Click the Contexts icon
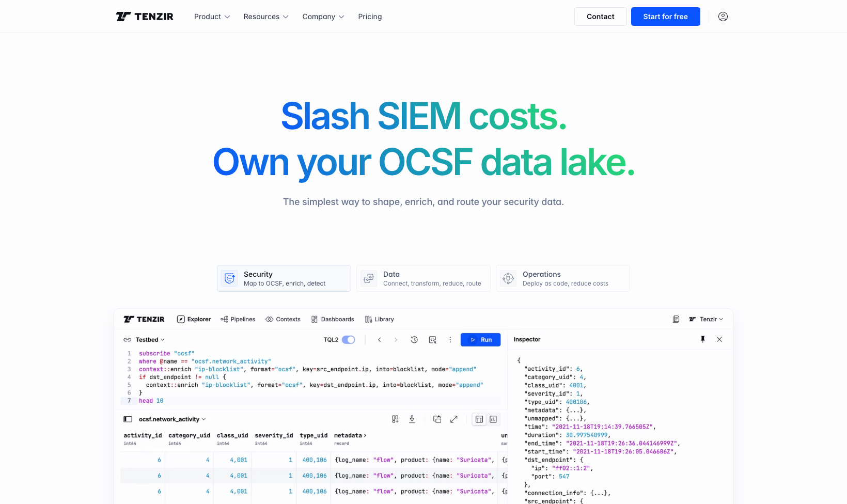The image size is (847, 504). tap(269, 319)
